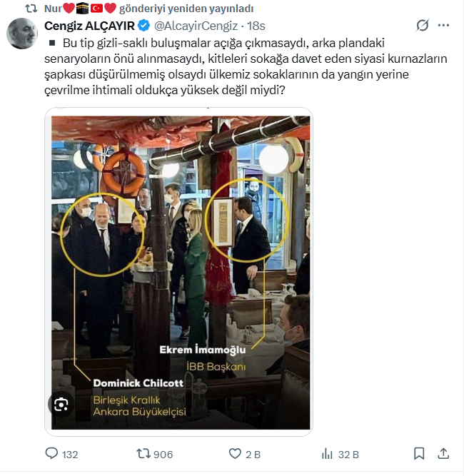The image size is (464, 476).
Task: Click the share upload arrow icon
Action: tap(443, 454)
